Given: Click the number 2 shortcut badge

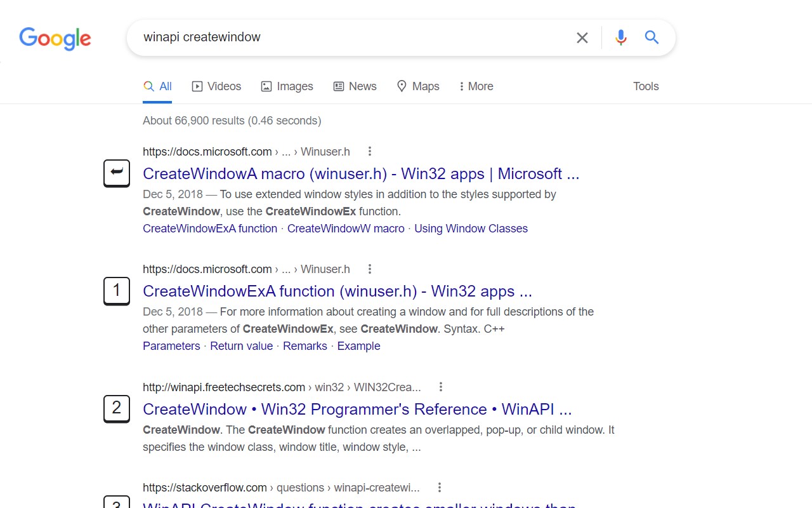Looking at the screenshot, I should (x=117, y=408).
